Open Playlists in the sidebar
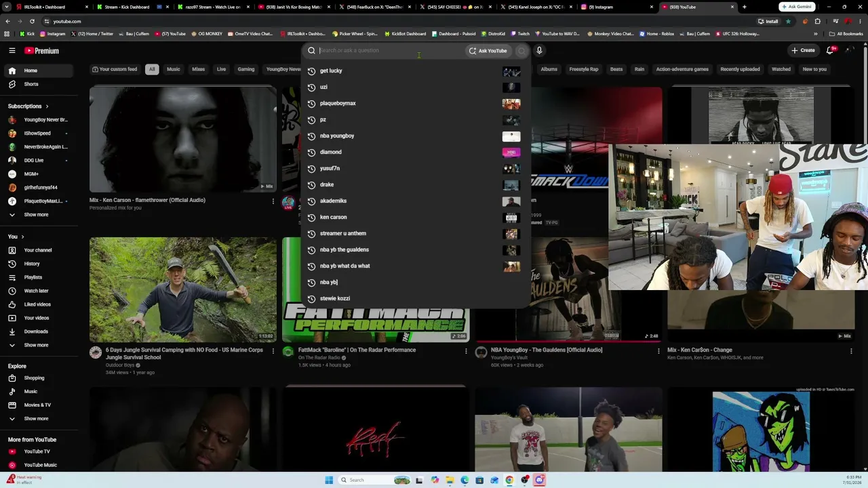This screenshot has width=868, height=488. [x=39, y=277]
